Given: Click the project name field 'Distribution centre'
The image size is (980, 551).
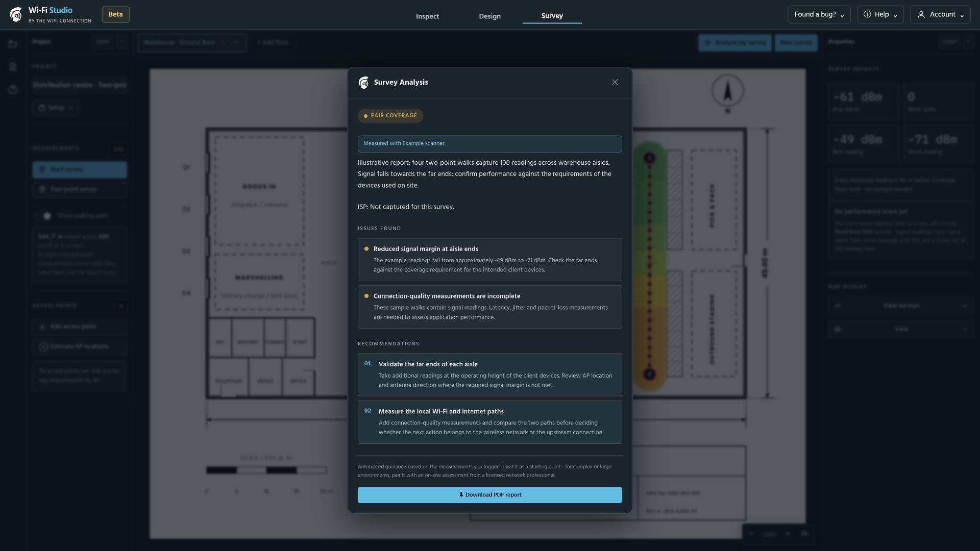Looking at the screenshot, I should [x=80, y=85].
